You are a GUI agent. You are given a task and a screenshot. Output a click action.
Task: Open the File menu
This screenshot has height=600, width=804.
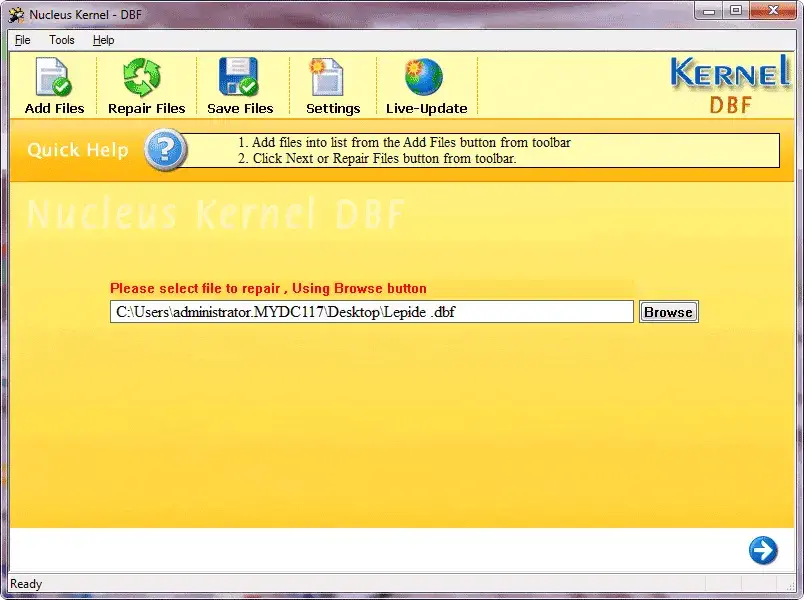click(21, 40)
